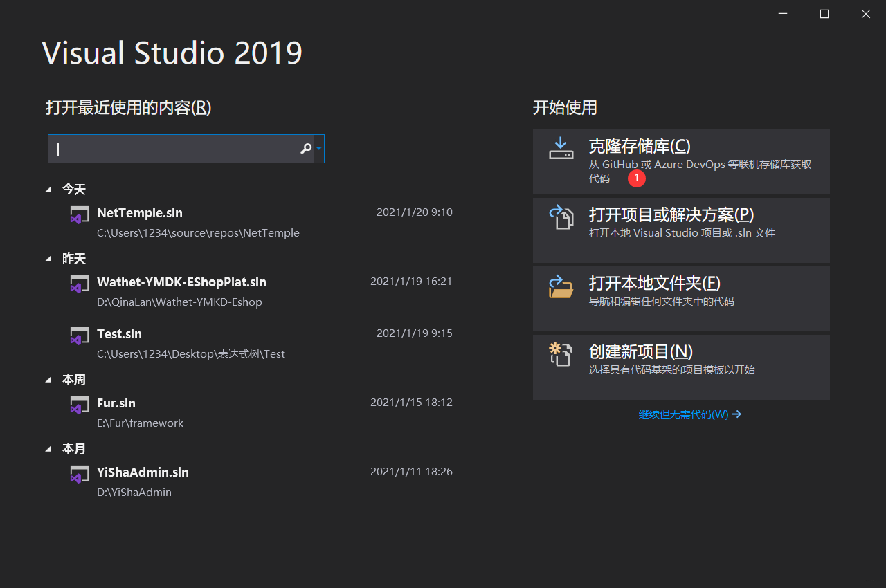
Task: Open recent solution Fur.sln
Action: click(116, 403)
